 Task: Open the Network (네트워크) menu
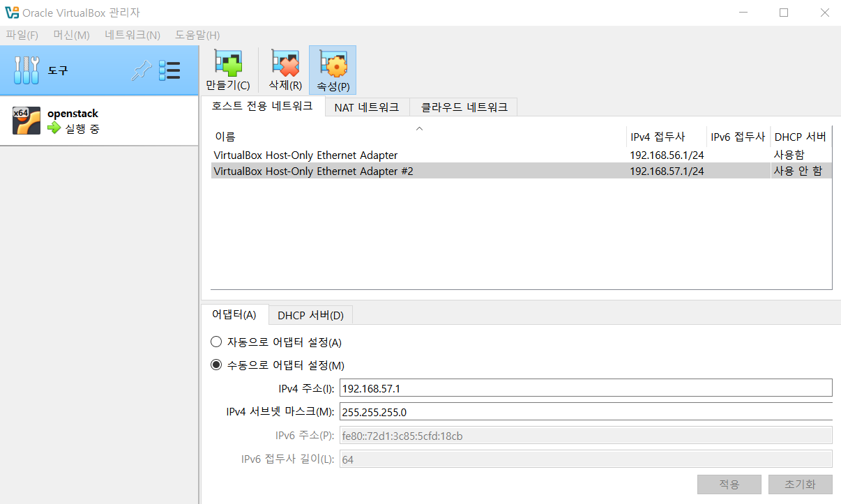132,35
